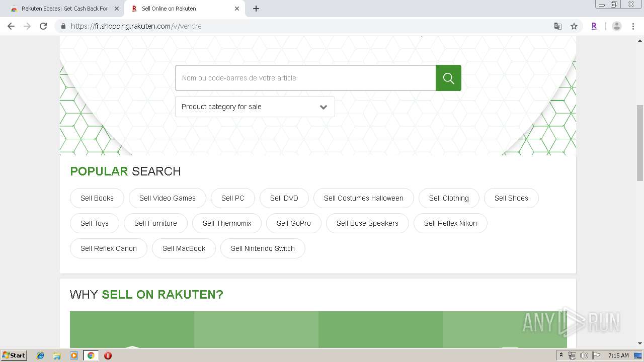This screenshot has height=362, width=644.
Task: Select Sell Toys tag
Action: [x=95, y=223]
